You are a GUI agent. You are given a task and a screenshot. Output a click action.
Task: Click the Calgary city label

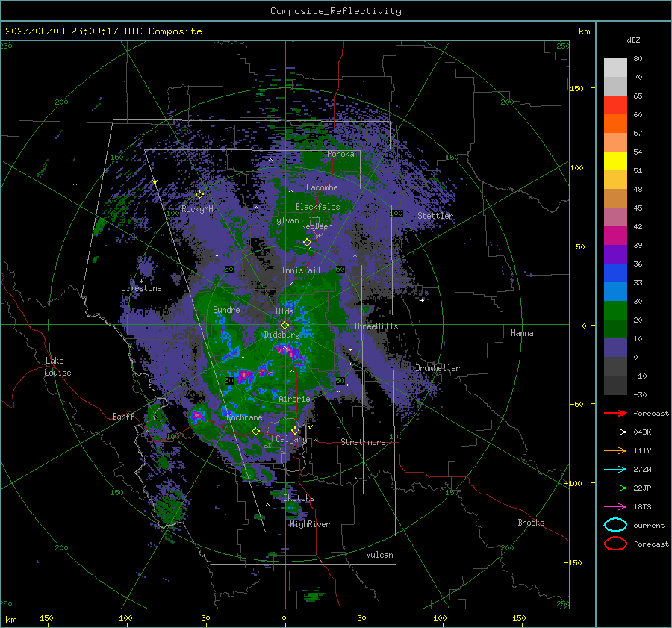click(x=291, y=439)
